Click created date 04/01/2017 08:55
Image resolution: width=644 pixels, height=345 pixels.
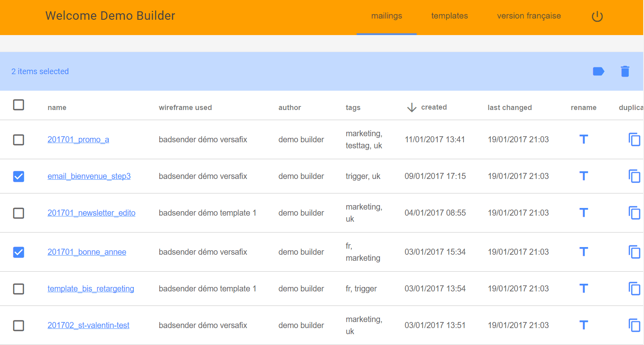point(435,213)
